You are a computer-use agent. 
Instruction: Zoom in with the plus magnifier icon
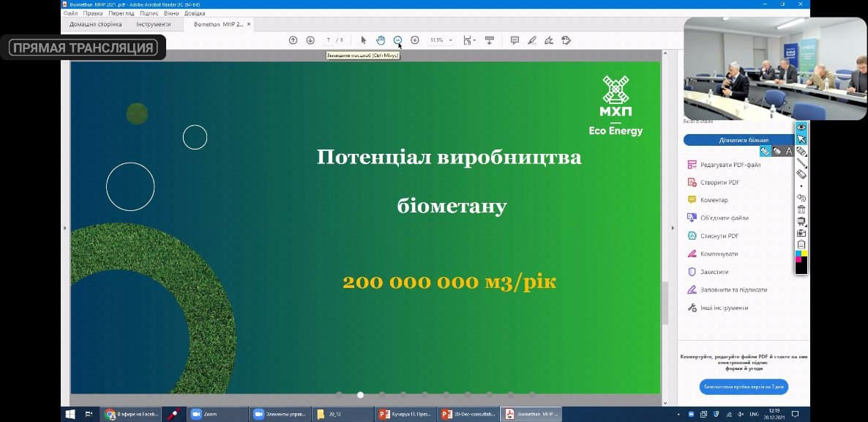click(x=415, y=40)
